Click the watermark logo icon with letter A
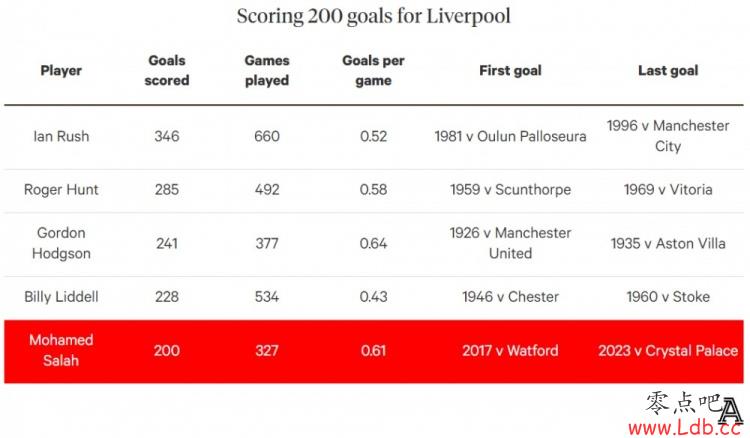Viewport: 750px width, 438px height. [730, 411]
